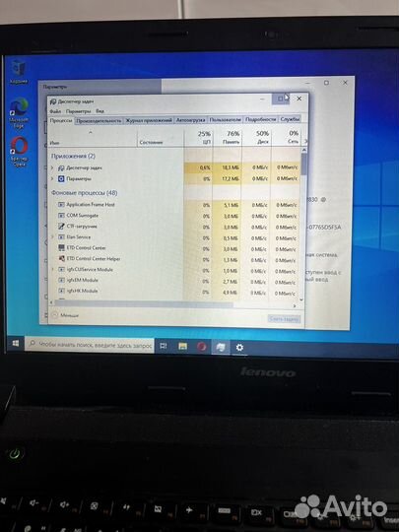
Task: Click the Elan Service process icon
Action: (x=61, y=237)
